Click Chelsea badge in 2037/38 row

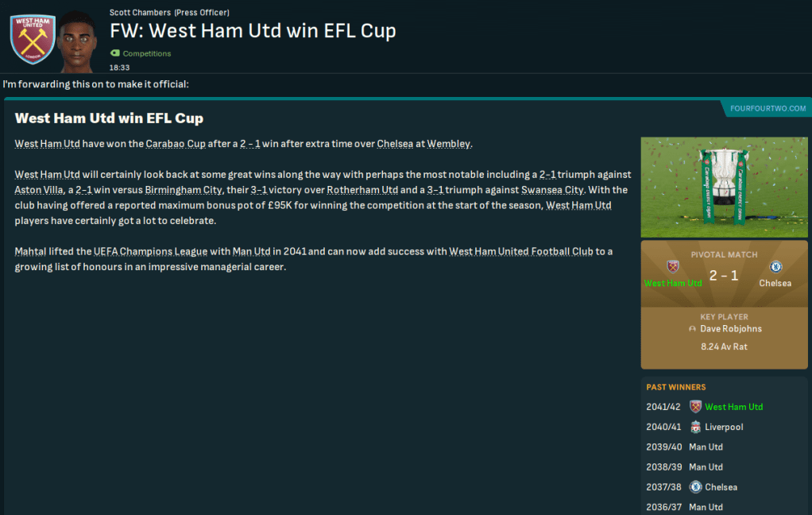[x=696, y=487]
